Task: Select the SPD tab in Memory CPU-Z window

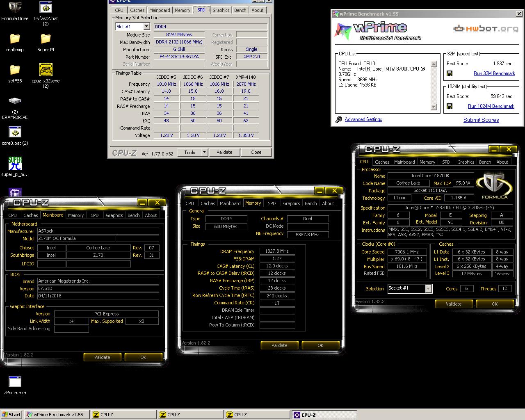Action: coord(272,203)
